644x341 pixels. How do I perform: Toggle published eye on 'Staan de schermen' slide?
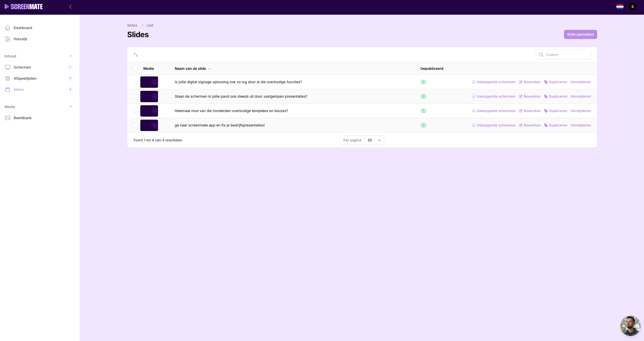(x=423, y=96)
